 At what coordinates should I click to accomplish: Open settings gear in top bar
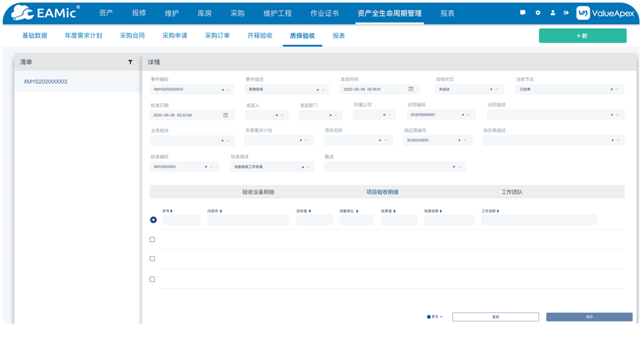pyautogui.click(x=538, y=13)
